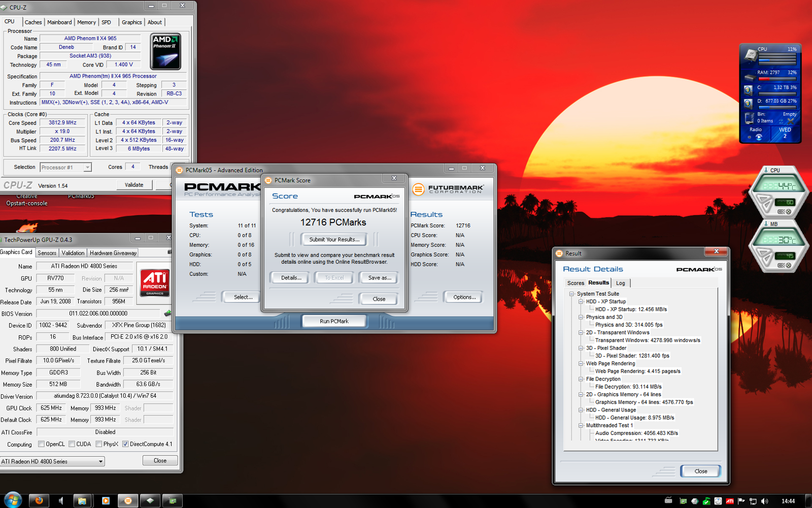Click the Select... button under Tests

tap(243, 297)
